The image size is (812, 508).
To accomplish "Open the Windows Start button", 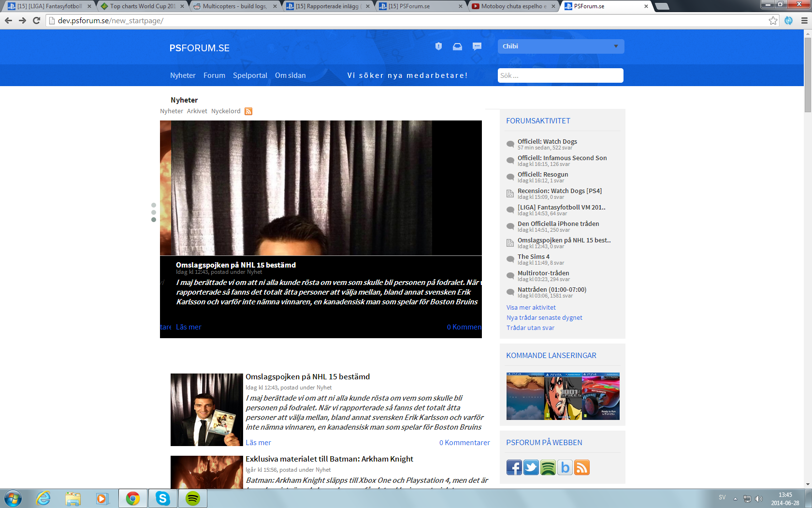I will tap(13, 498).
